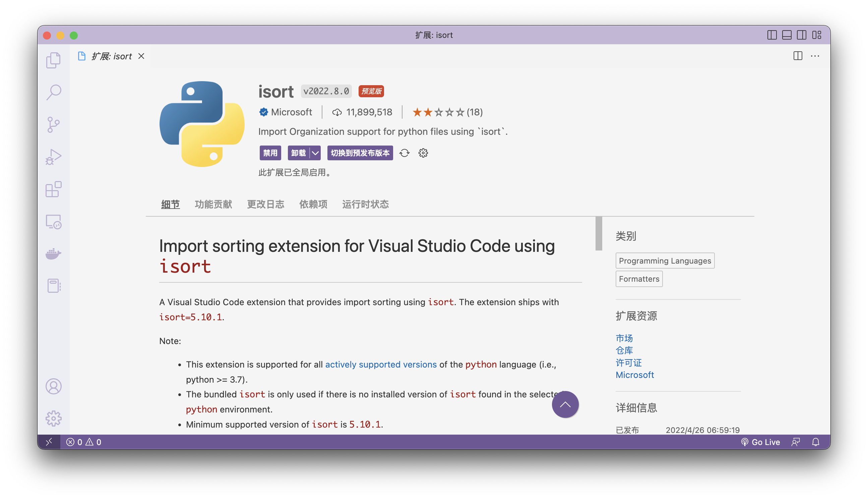The height and width of the screenshot is (499, 868).
Task: Open the 仓库 repository link
Action: click(624, 350)
